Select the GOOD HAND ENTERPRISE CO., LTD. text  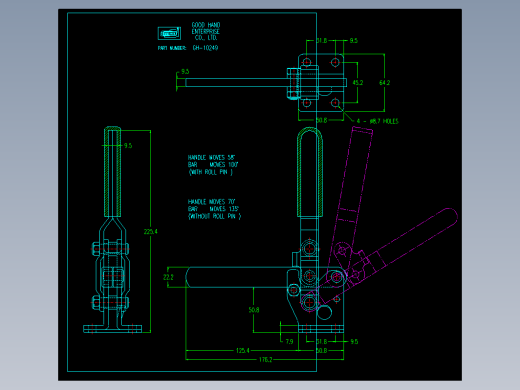tap(206, 31)
